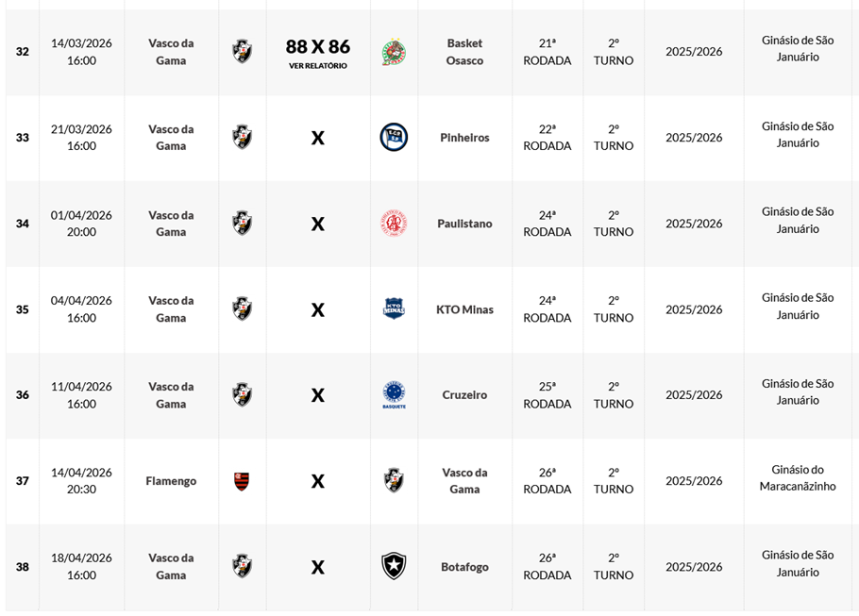Click the KTO Minas shield logo
The width and height of the screenshot is (859, 616).
click(x=394, y=309)
